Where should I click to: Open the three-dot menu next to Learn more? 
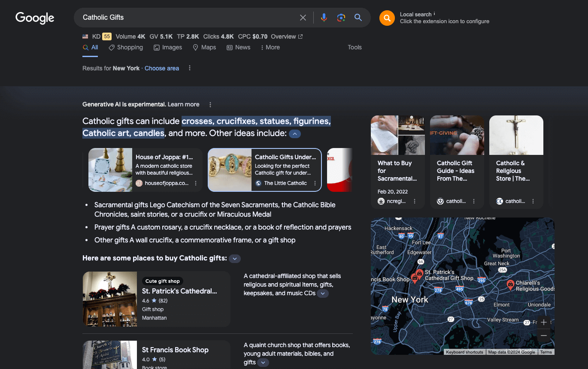pos(210,104)
